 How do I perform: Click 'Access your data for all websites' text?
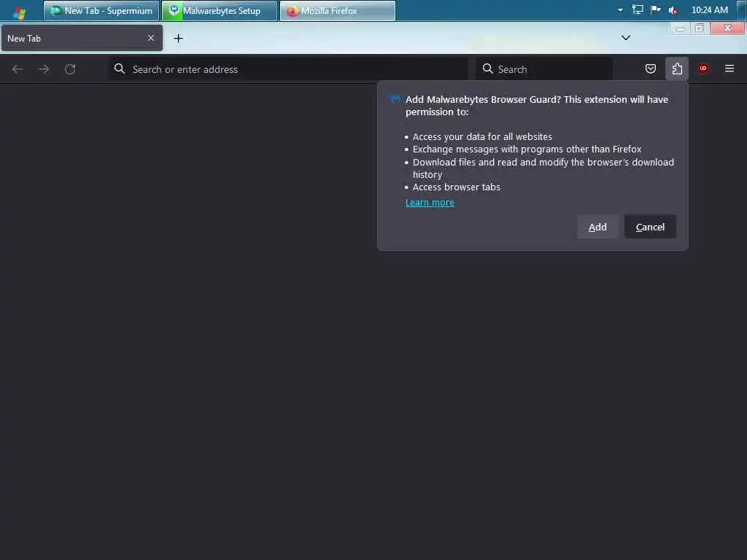(482, 136)
